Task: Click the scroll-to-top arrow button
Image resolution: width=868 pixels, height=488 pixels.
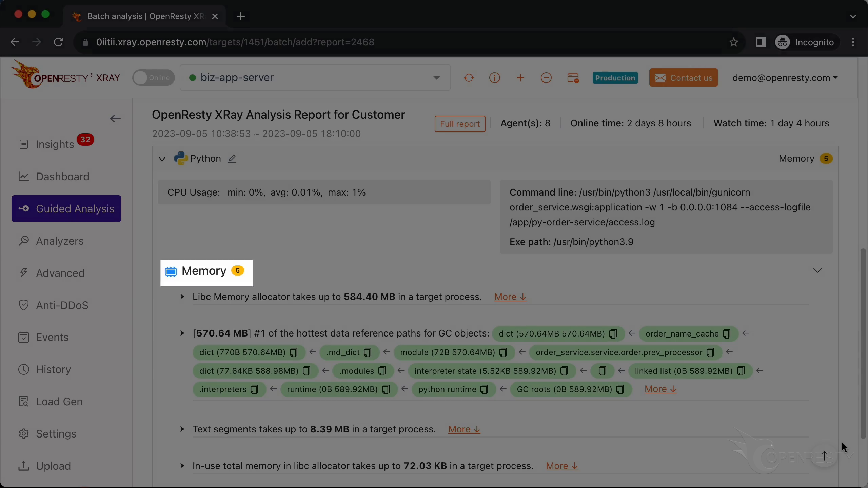Action: pos(824,456)
